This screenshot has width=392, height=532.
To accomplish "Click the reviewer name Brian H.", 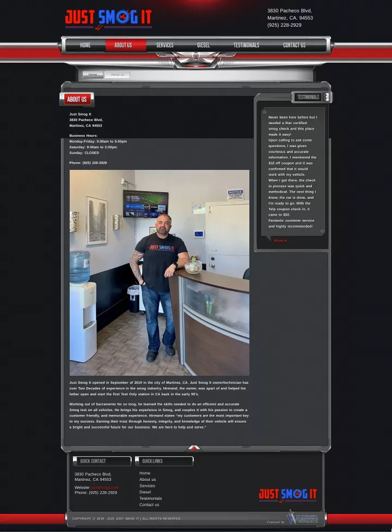I will (x=280, y=241).
